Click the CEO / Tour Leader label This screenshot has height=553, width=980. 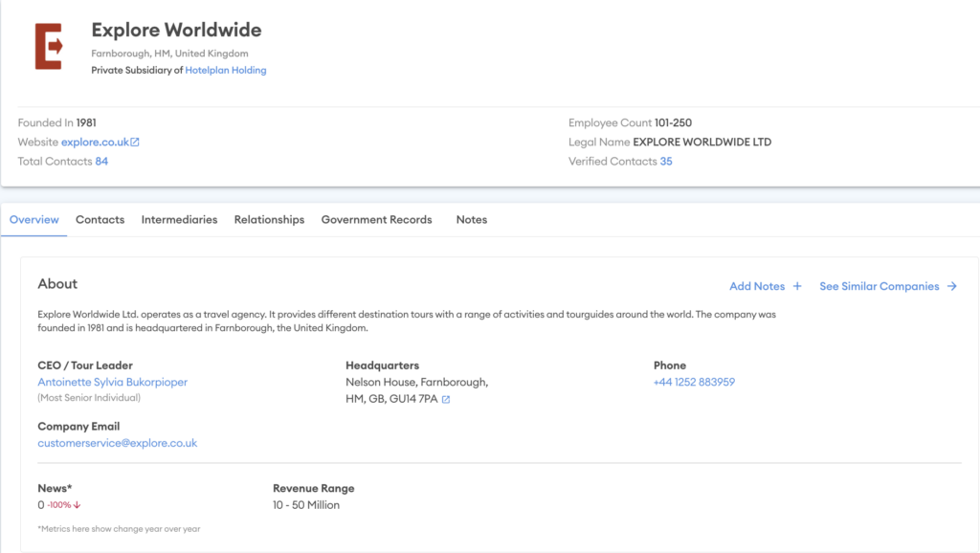(x=85, y=365)
